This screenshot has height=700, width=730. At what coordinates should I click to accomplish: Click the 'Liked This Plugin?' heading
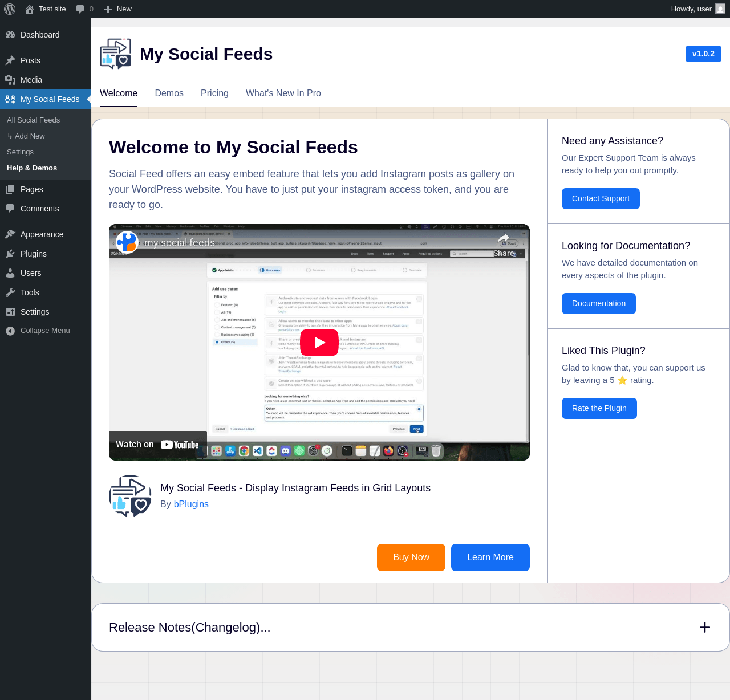point(603,351)
